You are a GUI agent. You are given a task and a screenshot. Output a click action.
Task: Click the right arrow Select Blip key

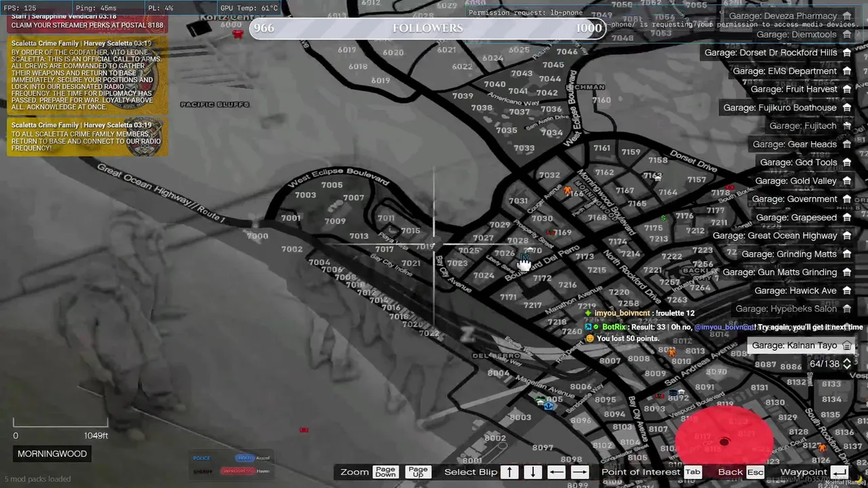click(x=580, y=472)
